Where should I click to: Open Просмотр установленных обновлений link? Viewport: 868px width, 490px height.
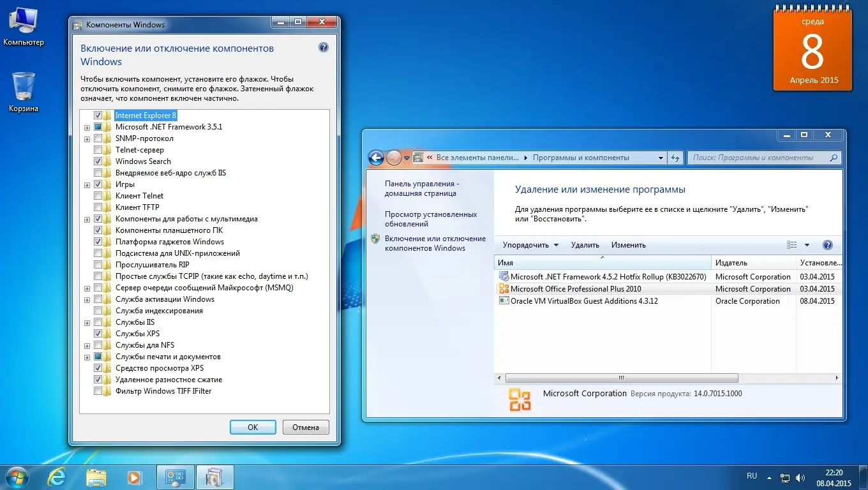[431, 219]
